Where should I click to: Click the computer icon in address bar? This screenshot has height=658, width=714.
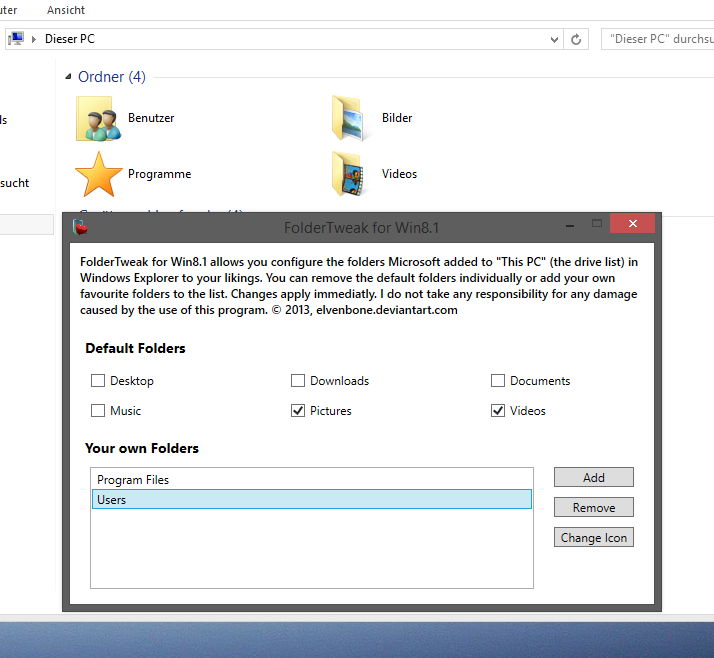pyautogui.click(x=16, y=39)
